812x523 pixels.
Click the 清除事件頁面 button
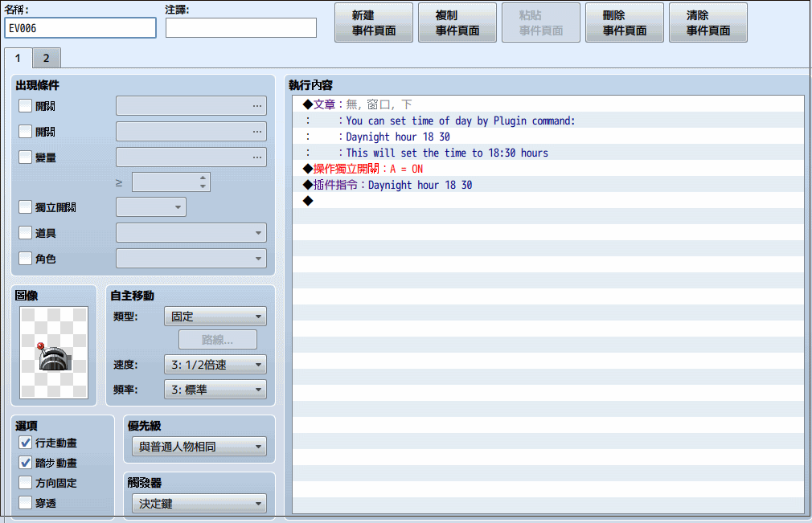pos(708,22)
